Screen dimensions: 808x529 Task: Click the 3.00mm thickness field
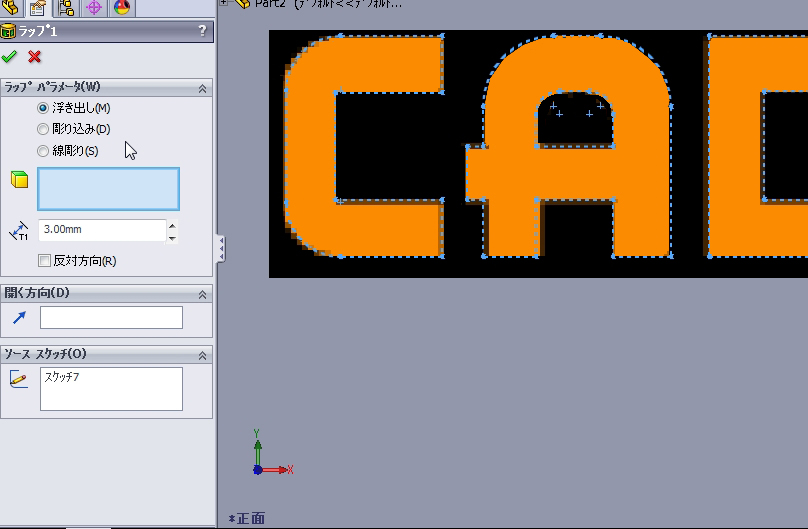pyautogui.click(x=100, y=230)
